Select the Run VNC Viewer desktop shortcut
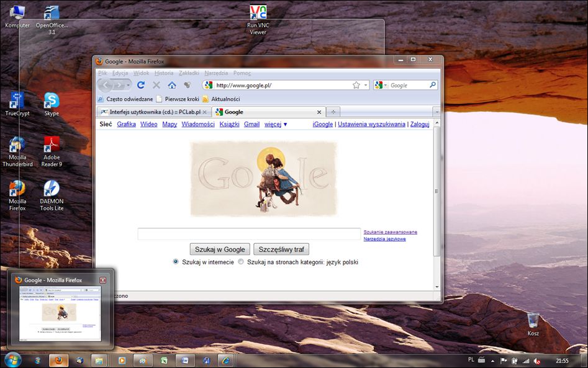This screenshot has width=588, height=368. [x=258, y=20]
